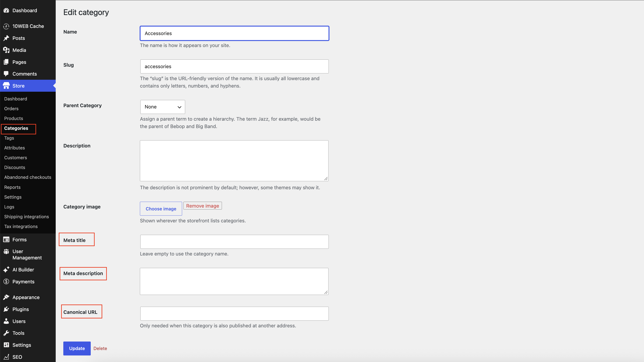Click the Comments speech bubble icon
Viewport: 644px width, 362px height.
tap(6, 74)
